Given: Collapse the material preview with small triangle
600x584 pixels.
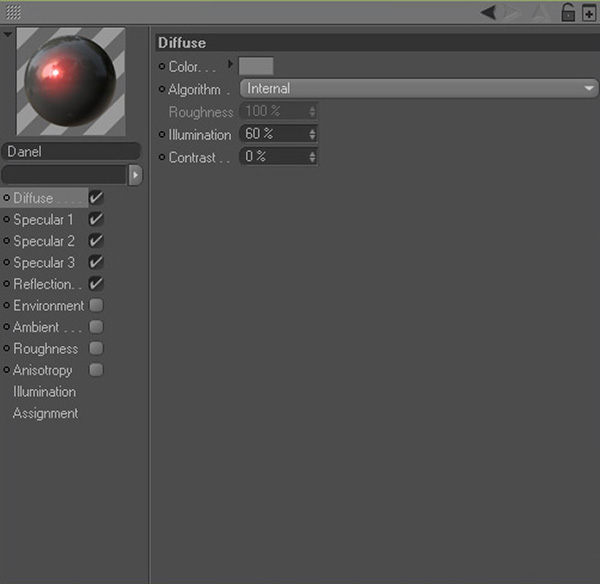Looking at the screenshot, I should pyautogui.click(x=7, y=34).
